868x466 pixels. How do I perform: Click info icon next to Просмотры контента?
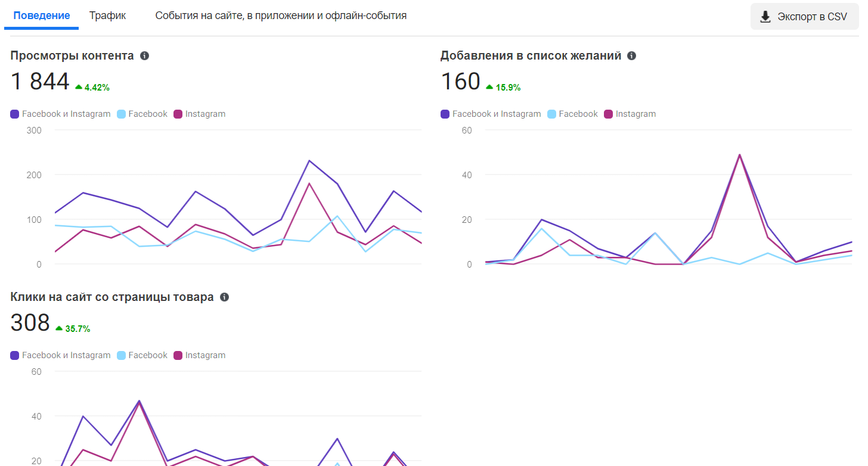(144, 56)
